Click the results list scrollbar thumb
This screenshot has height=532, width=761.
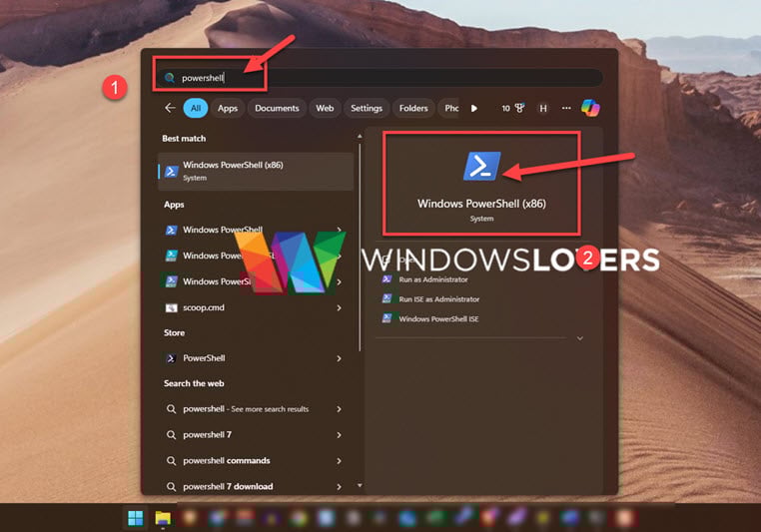pos(360,247)
